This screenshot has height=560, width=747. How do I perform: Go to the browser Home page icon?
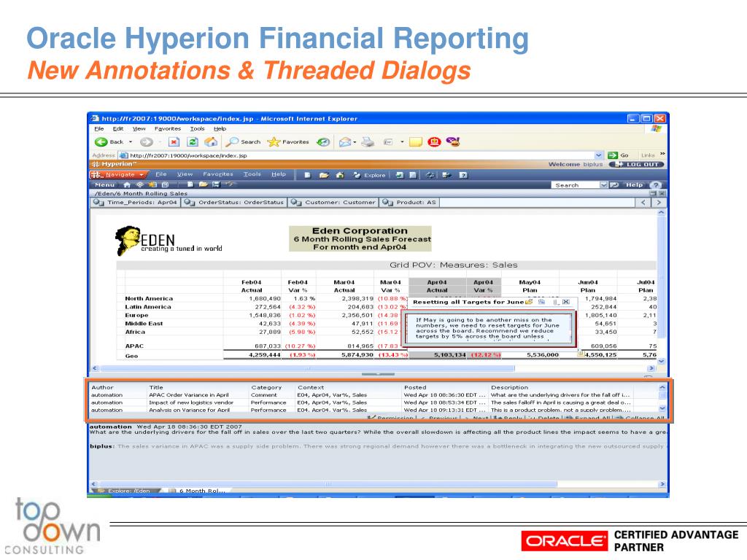211,142
